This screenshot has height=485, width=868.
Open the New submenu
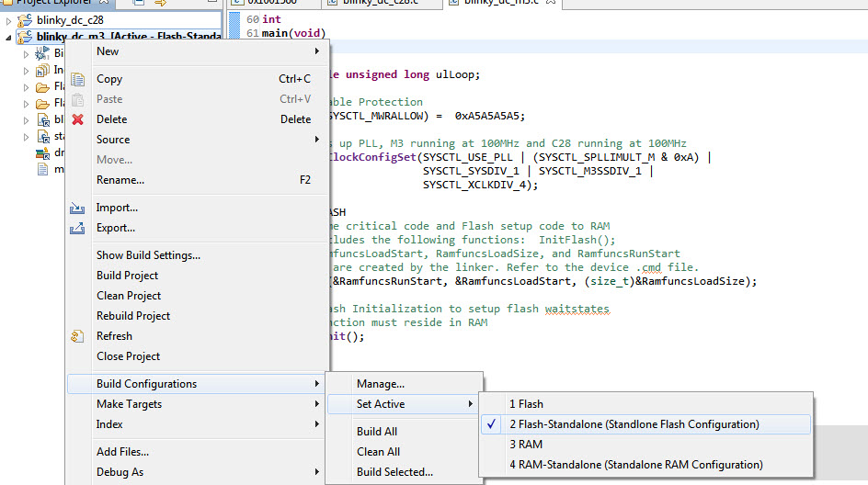(x=196, y=51)
